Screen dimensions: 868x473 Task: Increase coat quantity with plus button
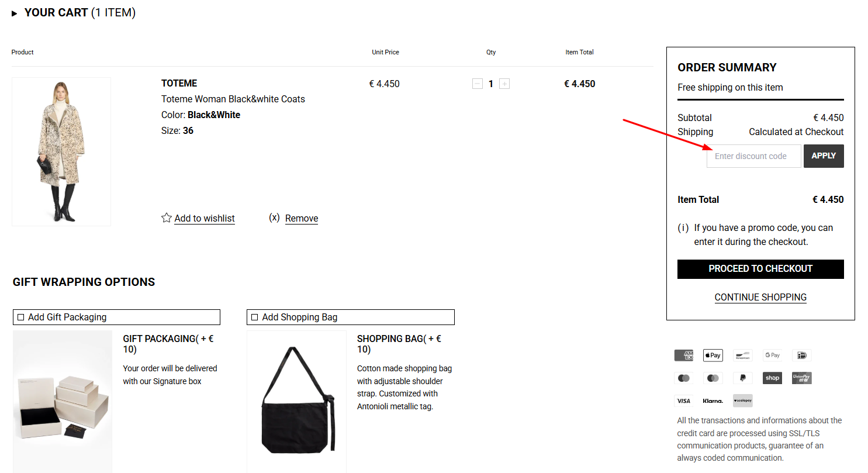(x=504, y=84)
